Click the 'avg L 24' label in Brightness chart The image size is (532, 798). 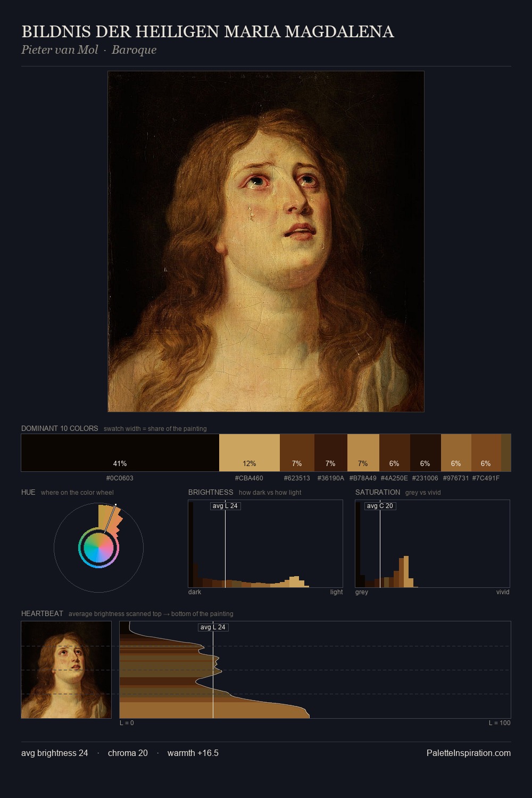click(x=225, y=506)
